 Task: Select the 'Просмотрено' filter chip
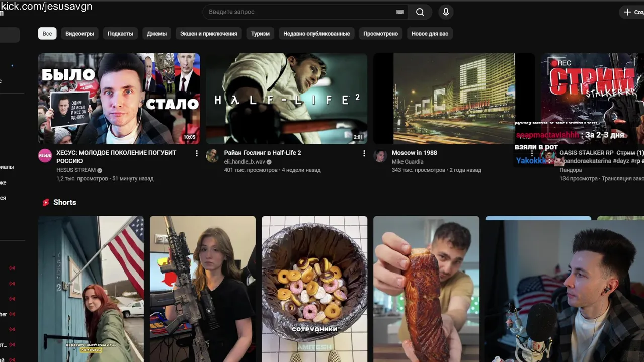click(x=380, y=34)
